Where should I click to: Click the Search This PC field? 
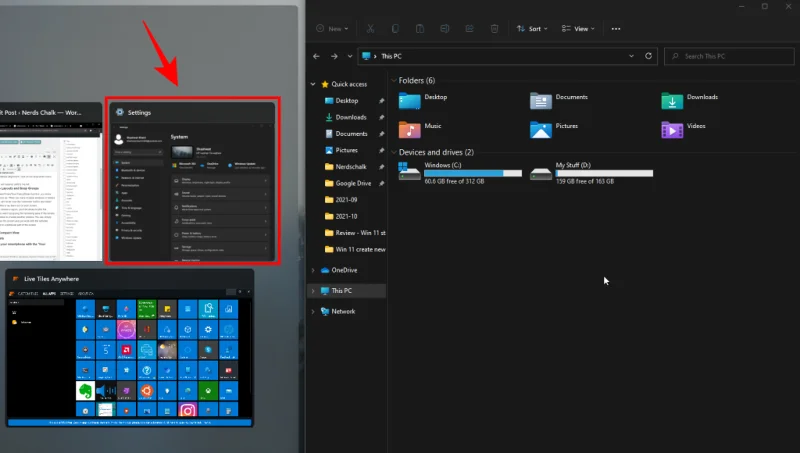point(729,56)
